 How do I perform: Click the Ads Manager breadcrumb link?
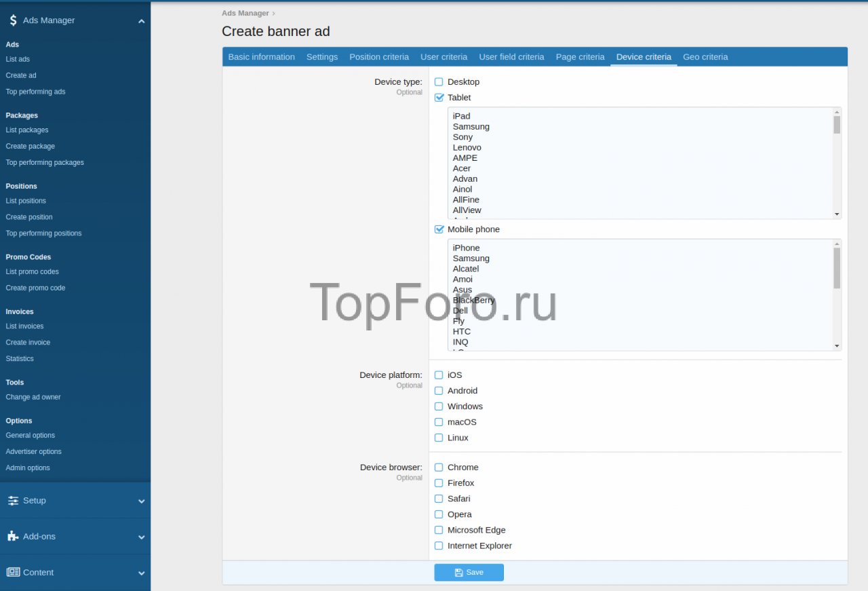tap(245, 13)
